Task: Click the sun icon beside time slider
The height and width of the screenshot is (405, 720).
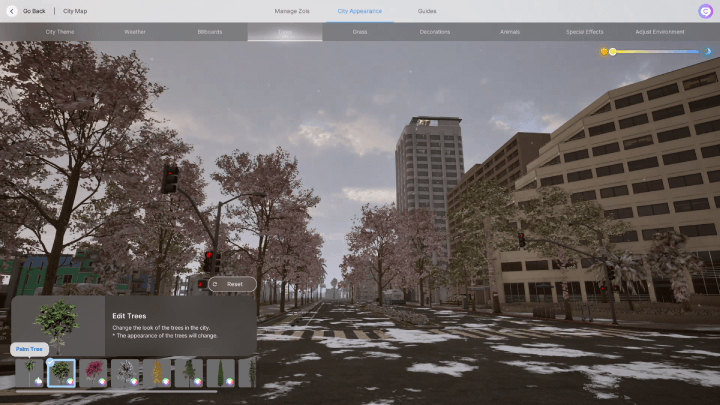Action: [603, 51]
